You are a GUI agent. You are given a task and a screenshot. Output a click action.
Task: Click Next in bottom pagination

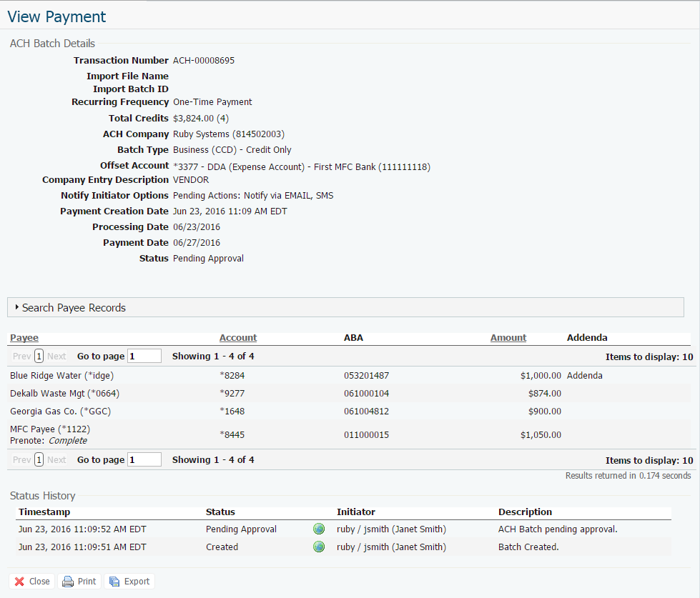click(x=56, y=460)
